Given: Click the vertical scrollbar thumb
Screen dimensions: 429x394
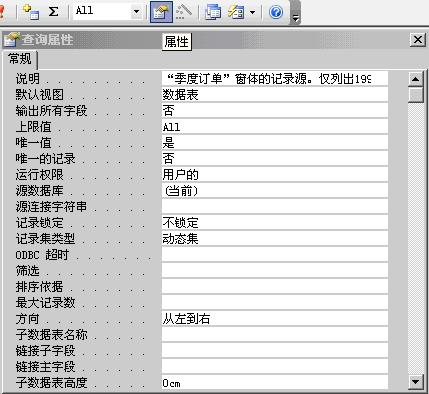Looking at the screenshot, I should tap(415, 94).
